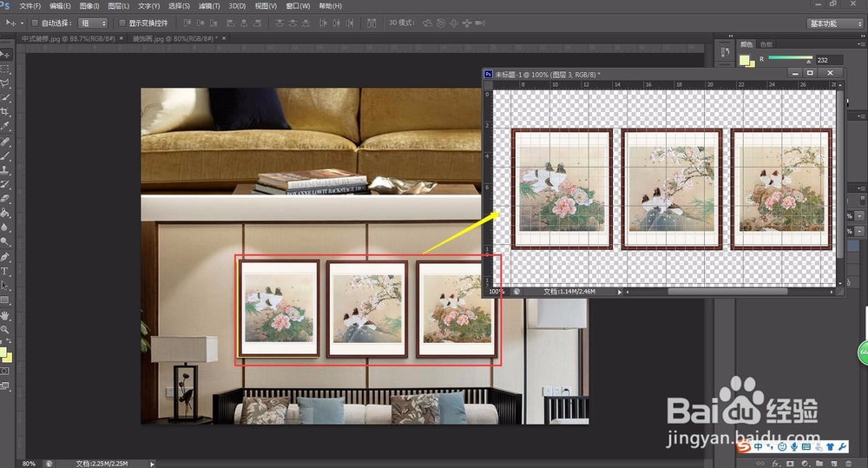Click Sogou input method icon
This screenshot has height=468, width=868.
click(744, 445)
